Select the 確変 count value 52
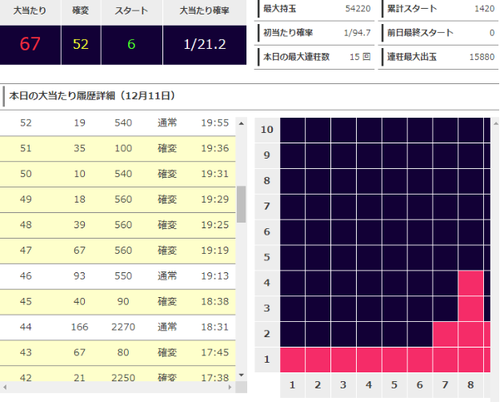500x406 pixels. 81,44
